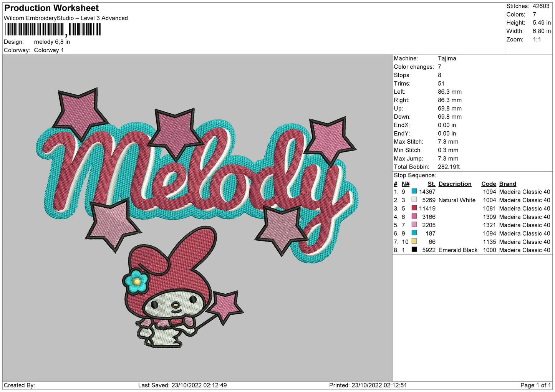The image size is (555, 392).
Task: Click the Trims value 51
Action: pyautogui.click(x=441, y=83)
